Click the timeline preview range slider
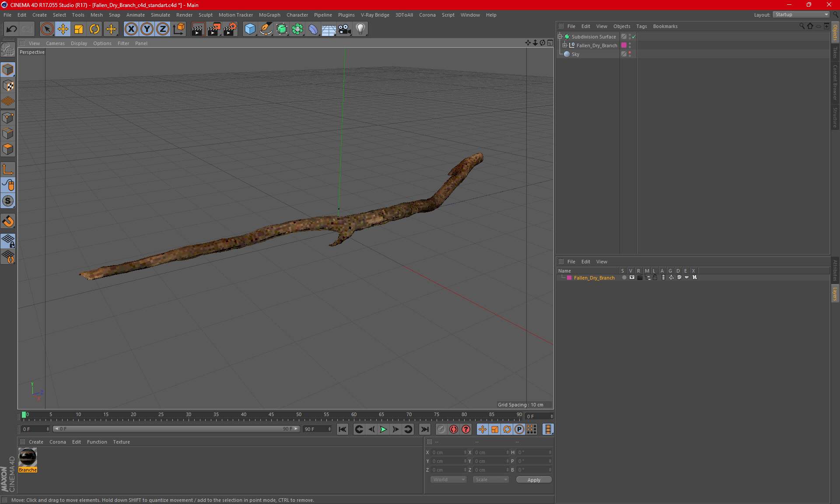Viewport: 840px width, 504px height. tap(176, 429)
